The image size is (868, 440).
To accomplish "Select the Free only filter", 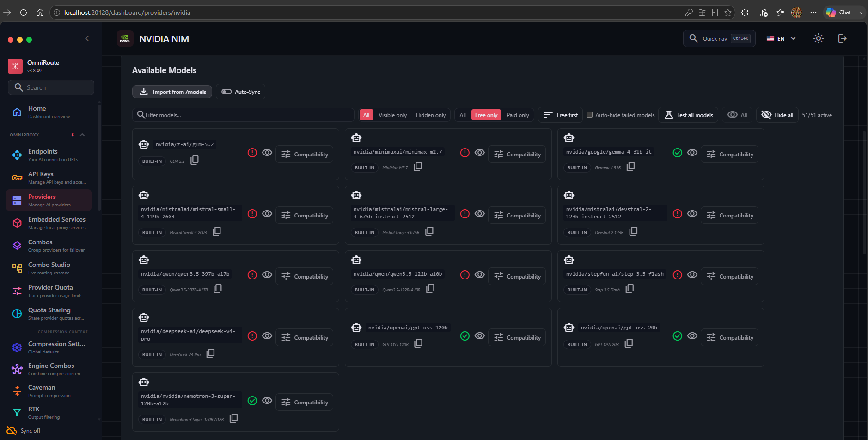I will coord(486,115).
